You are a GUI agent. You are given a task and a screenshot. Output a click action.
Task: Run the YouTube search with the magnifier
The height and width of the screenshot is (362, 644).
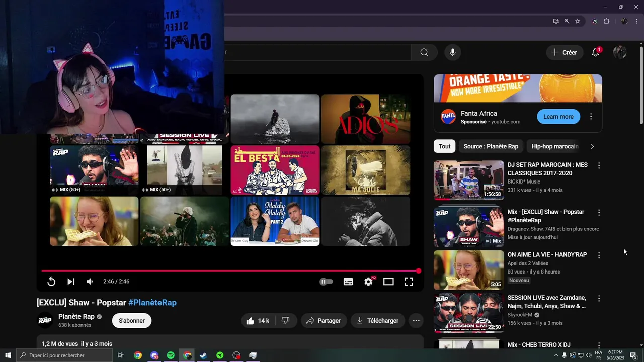click(424, 52)
